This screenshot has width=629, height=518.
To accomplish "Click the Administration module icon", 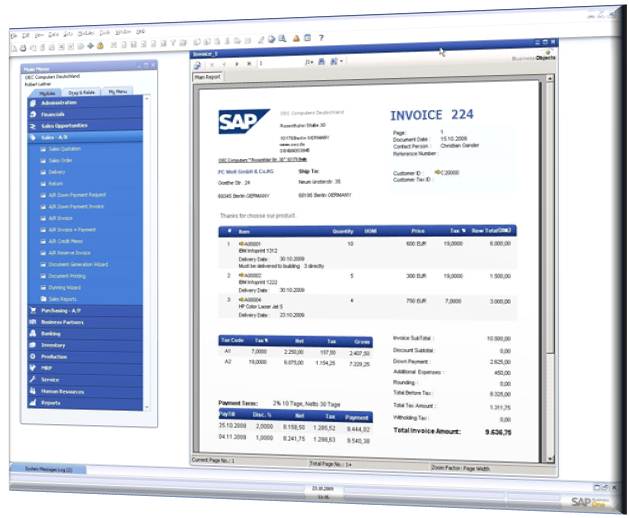I will [33, 103].
